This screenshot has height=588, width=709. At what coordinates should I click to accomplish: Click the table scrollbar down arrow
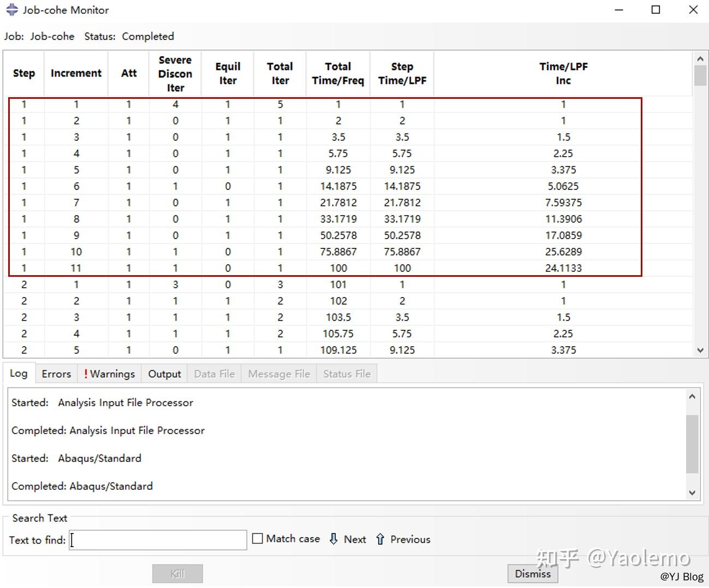click(700, 351)
